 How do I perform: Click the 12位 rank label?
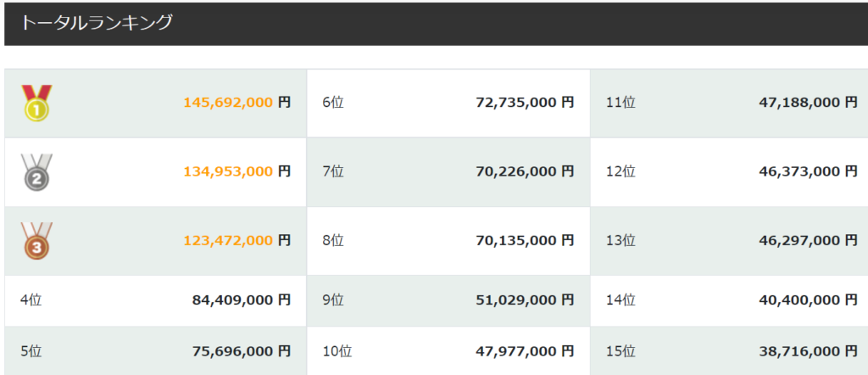(x=620, y=171)
